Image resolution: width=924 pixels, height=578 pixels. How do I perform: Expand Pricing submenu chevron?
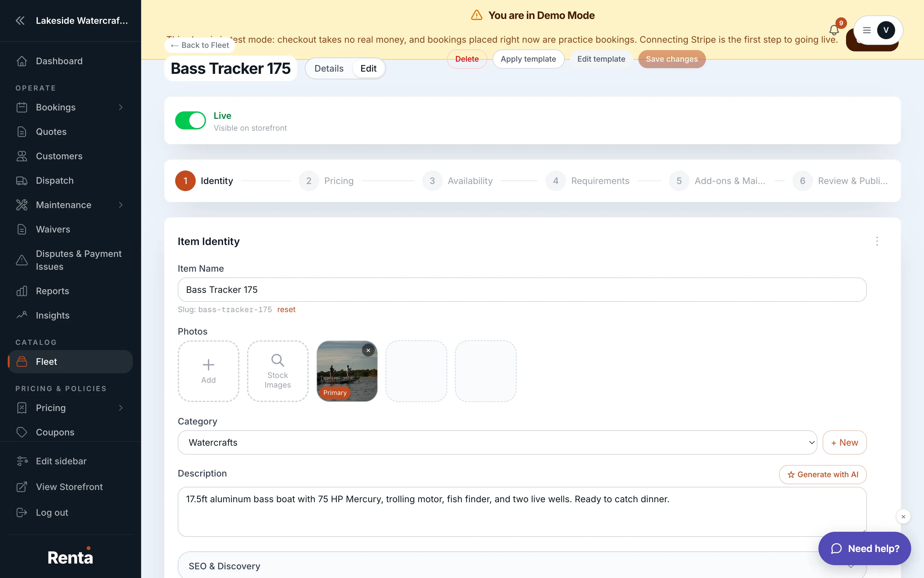[x=121, y=408]
